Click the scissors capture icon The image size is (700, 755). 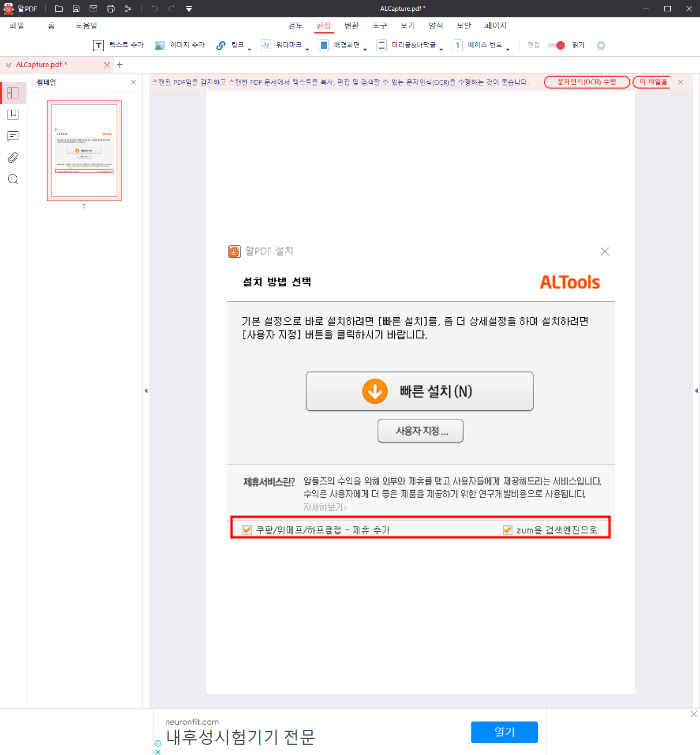pos(128,9)
